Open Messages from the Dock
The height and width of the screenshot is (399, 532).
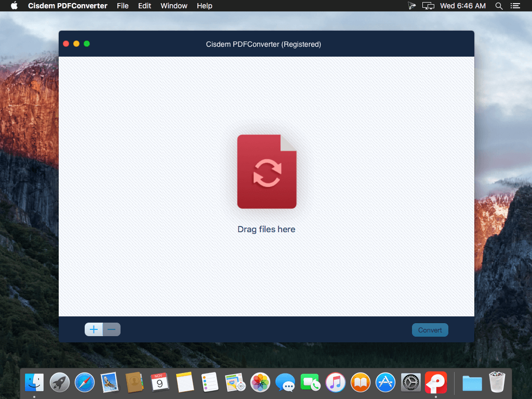[285, 382]
